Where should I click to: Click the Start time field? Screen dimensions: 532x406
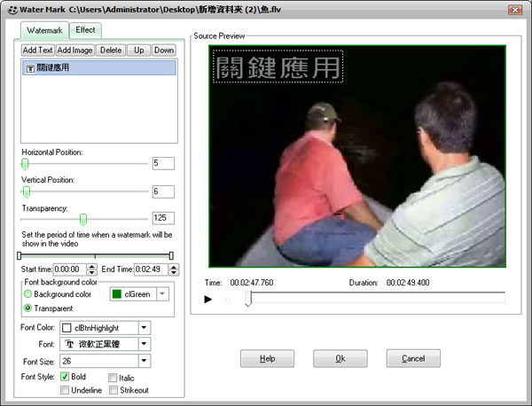click(x=69, y=269)
